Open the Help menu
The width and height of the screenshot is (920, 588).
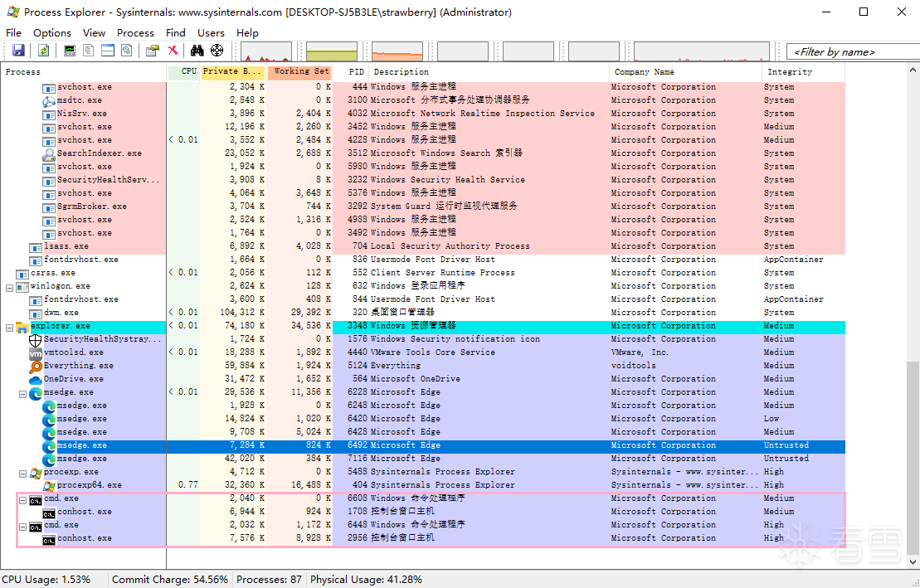pyautogui.click(x=247, y=33)
